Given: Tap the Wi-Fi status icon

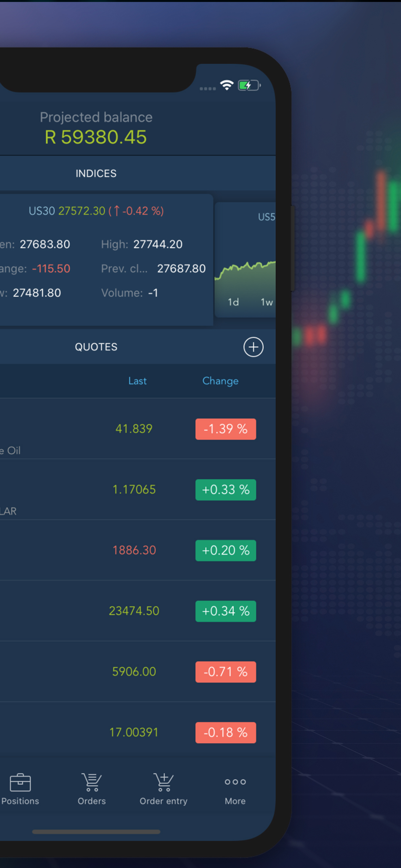Looking at the screenshot, I should (227, 85).
